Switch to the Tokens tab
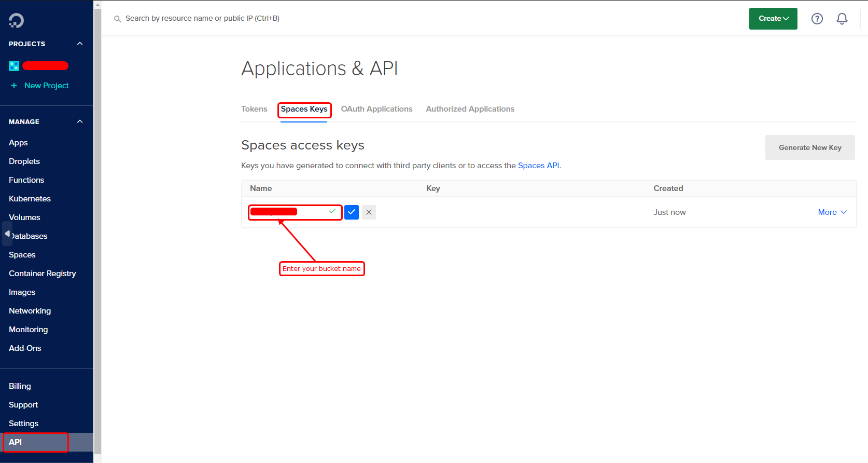This screenshot has width=868, height=463. 254,109
